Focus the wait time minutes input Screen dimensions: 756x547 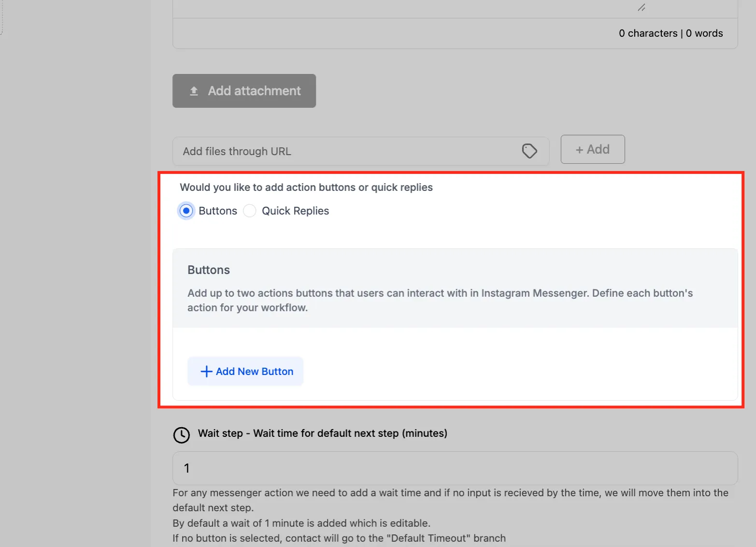point(455,468)
